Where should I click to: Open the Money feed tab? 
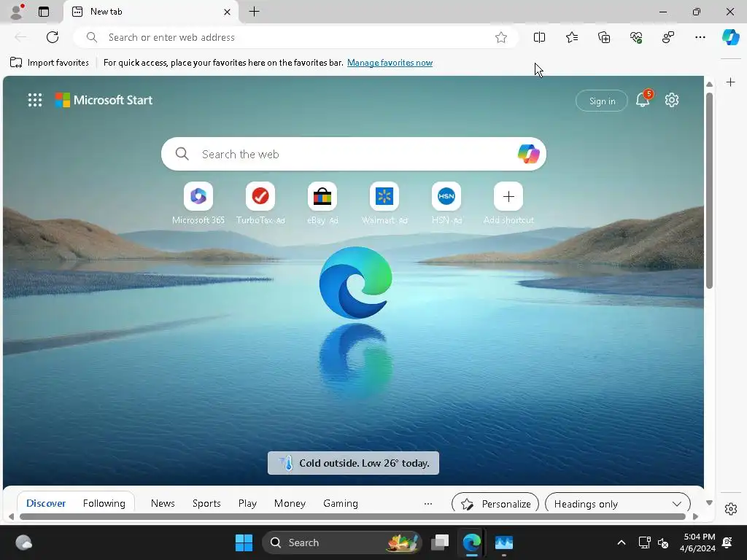290,503
